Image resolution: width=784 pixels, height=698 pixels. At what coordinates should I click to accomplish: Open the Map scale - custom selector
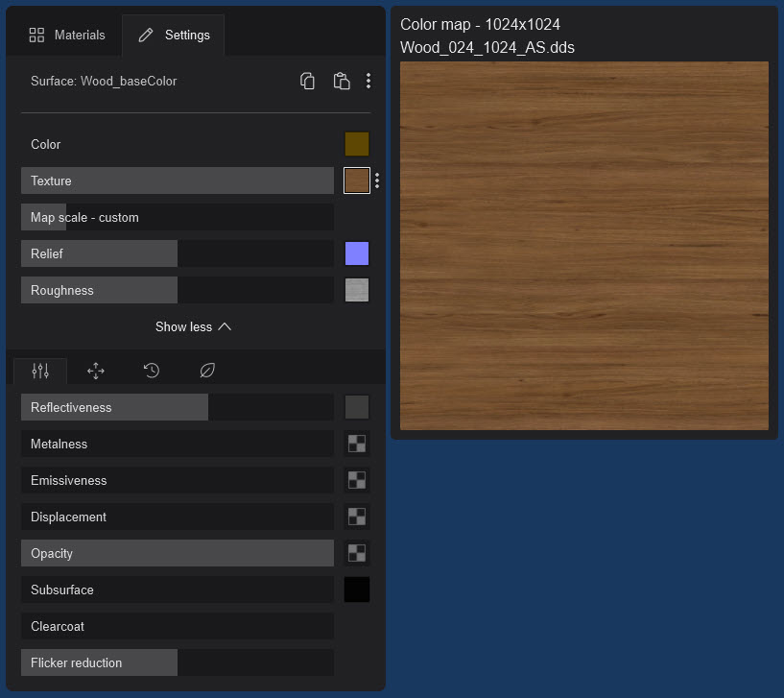177,217
